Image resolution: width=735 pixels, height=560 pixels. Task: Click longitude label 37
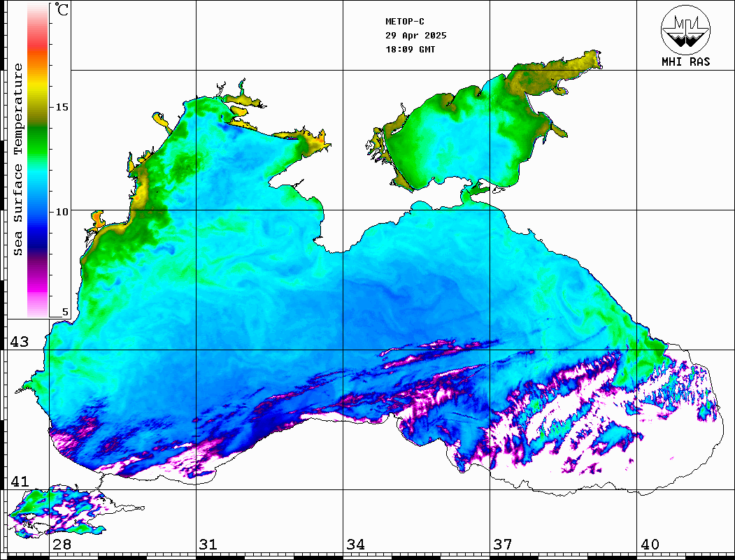[503, 544]
